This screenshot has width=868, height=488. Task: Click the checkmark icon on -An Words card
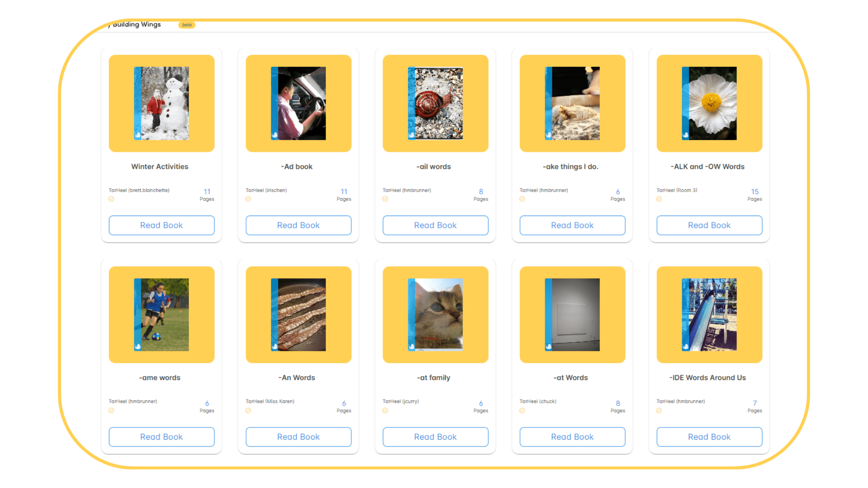(248, 411)
